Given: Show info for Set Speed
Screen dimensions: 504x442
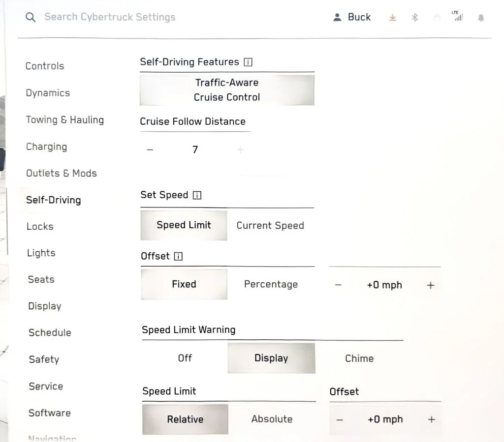Looking at the screenshot, I should 197,195.
